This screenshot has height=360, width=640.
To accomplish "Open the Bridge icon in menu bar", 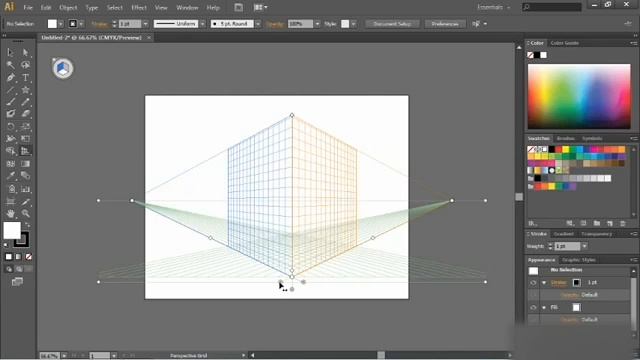I will tap(238, 7).
